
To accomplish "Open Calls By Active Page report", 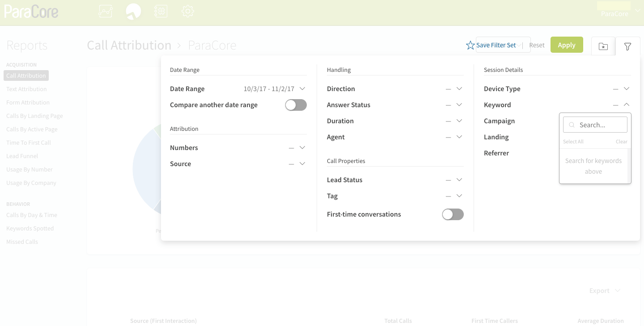I will 32,129.
